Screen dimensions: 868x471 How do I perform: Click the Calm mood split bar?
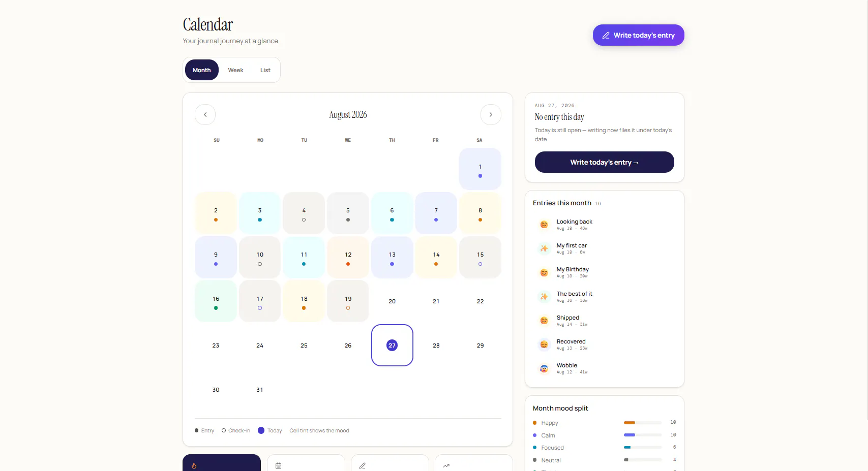click(x=643, y=435)
